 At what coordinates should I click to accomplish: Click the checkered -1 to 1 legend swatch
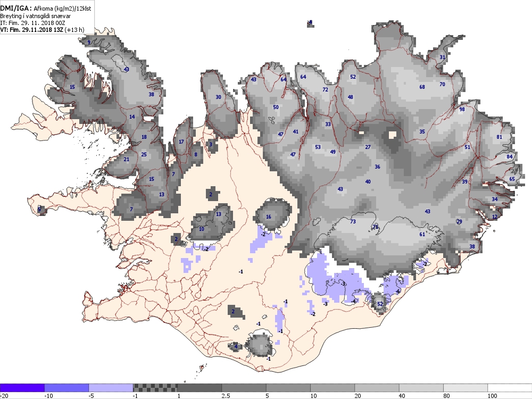(x=155, y=388)
